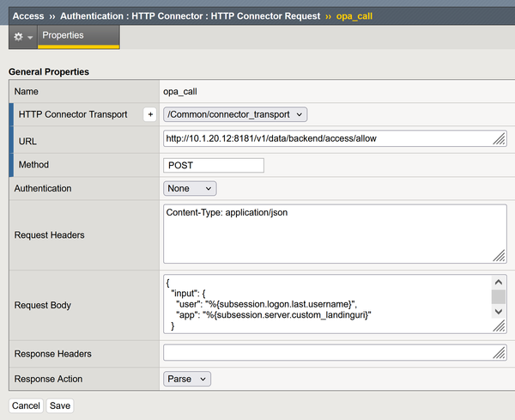Click the Request Body resize handle

pos(499,326)
